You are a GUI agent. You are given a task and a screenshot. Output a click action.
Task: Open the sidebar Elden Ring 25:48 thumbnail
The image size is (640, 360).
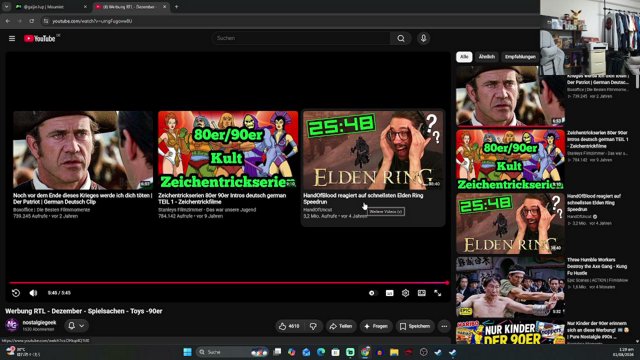(510, 224)
